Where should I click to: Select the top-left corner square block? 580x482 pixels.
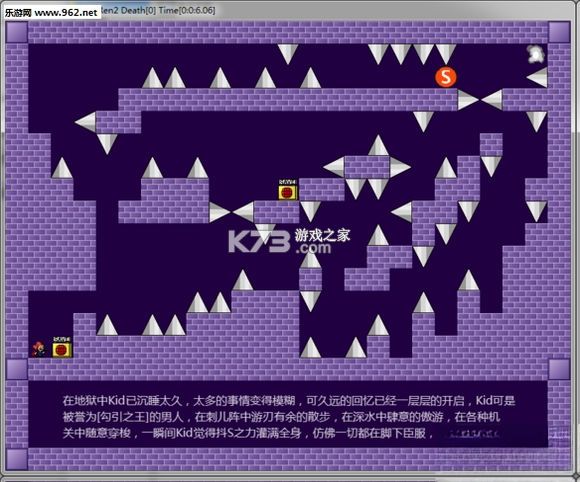17,32
